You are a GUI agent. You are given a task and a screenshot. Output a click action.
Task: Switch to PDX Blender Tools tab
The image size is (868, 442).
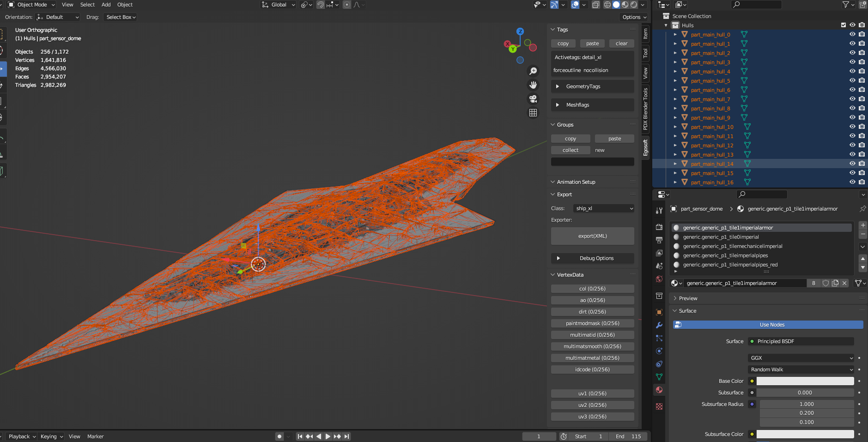[x=645, y=109]
